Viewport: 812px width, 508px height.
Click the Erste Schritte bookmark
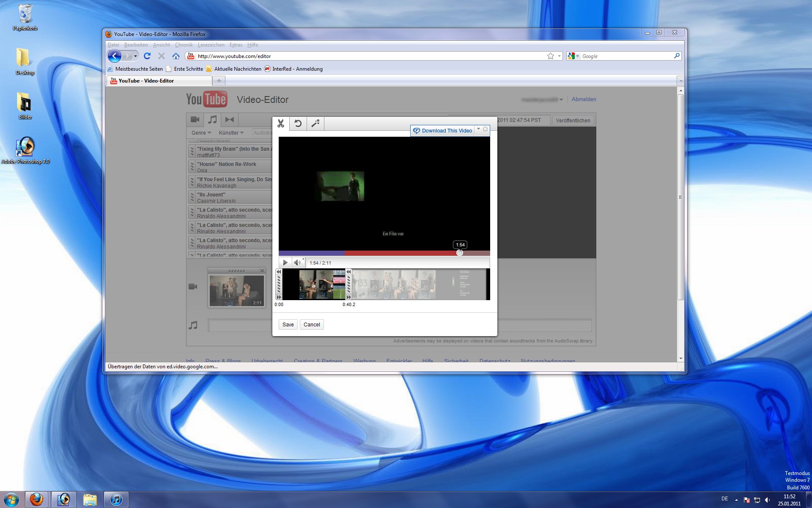[x=184, y=69]
